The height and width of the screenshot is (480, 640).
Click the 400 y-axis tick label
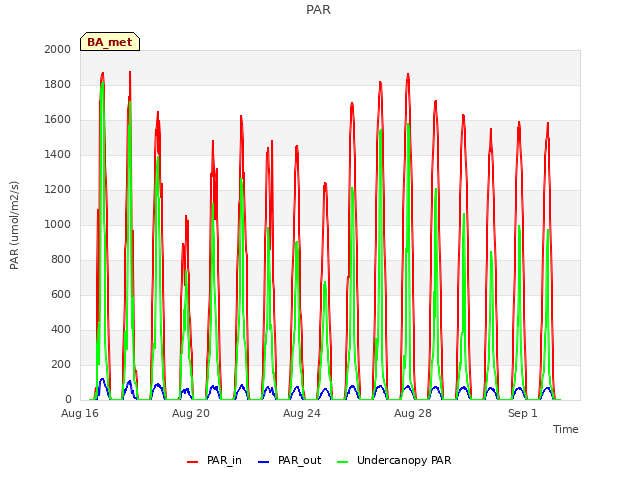(x=61, y=329)
